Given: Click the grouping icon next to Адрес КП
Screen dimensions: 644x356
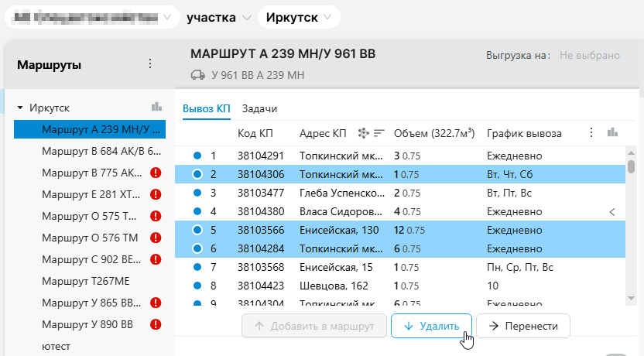Looking at the screenshot, I should pos(363,132).
